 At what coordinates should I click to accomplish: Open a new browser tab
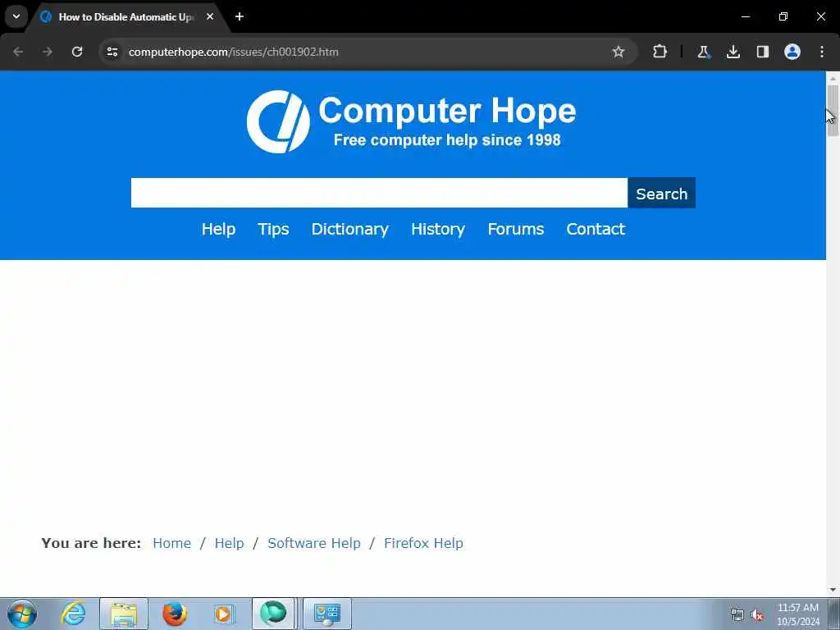click(240, 16)
